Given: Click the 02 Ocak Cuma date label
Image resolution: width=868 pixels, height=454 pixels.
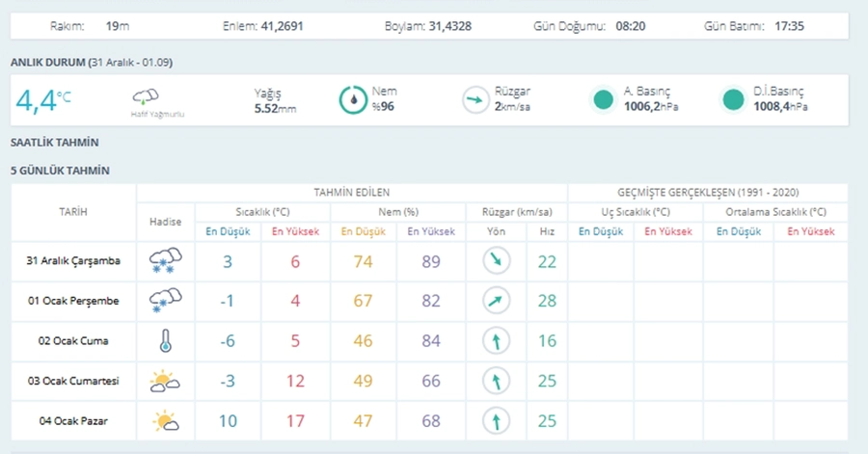Looking at the screenshot, I should [73, 341].
